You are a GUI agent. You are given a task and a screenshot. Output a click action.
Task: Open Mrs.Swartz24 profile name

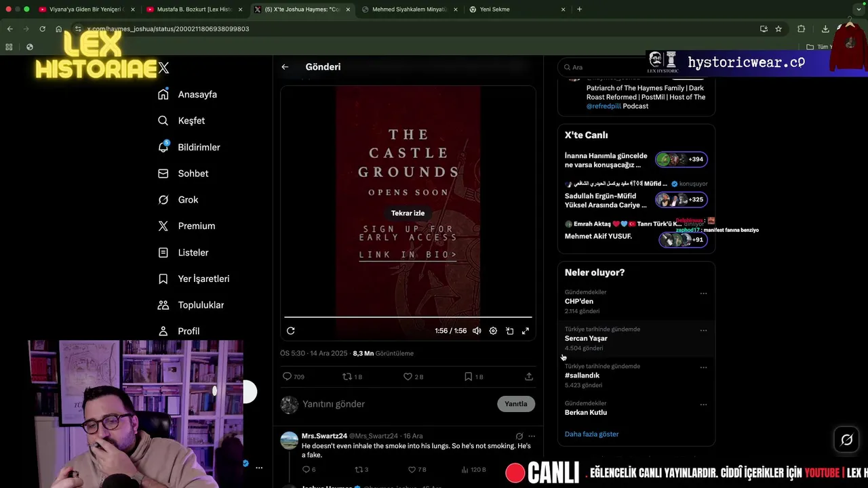pyautogui.click(x=324, y=436)
